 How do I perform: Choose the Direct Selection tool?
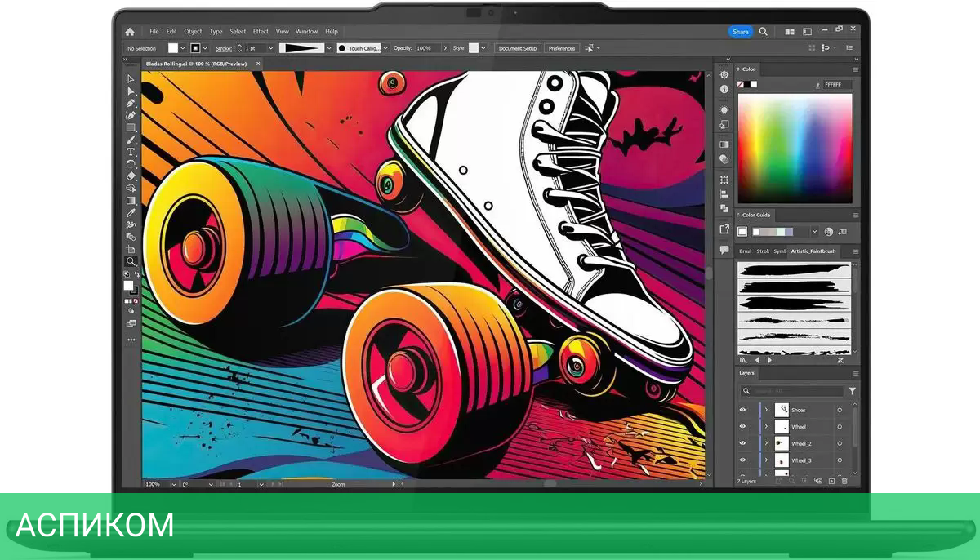click(x=131, y=91)
